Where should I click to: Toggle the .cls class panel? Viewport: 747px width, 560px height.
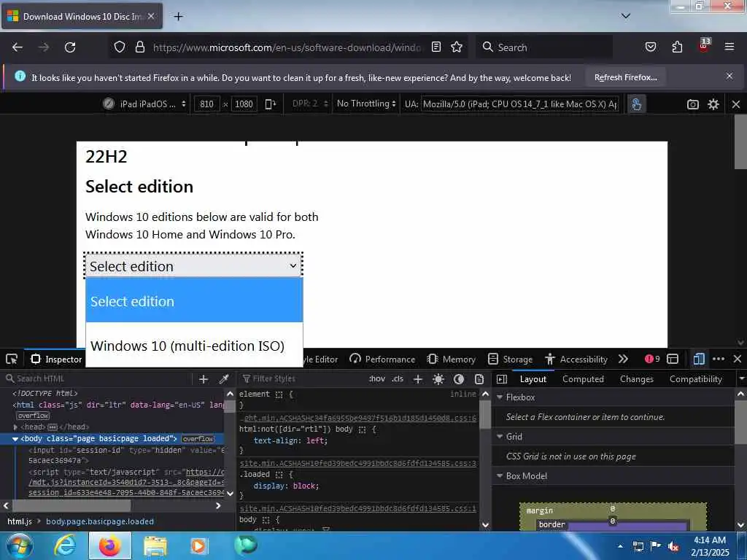(x=398, y=379)
